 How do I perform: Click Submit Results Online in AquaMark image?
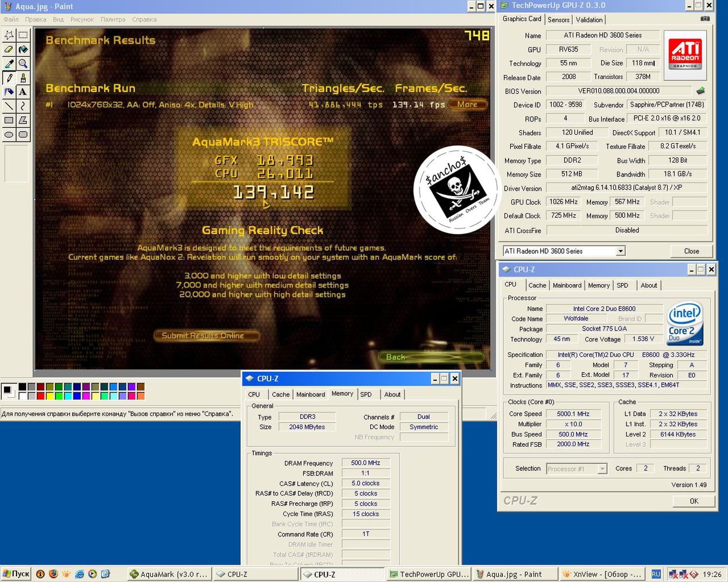(x=206, y=336)
